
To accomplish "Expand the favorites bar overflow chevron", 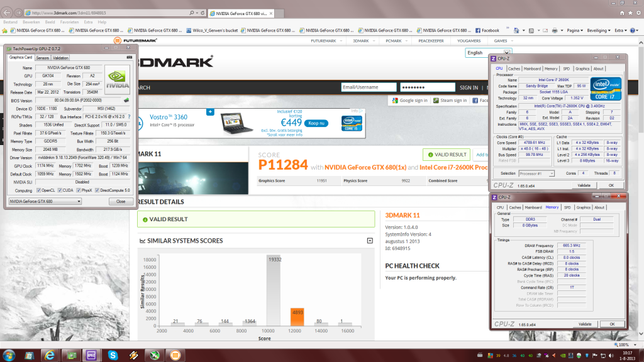I will [508, 29].
